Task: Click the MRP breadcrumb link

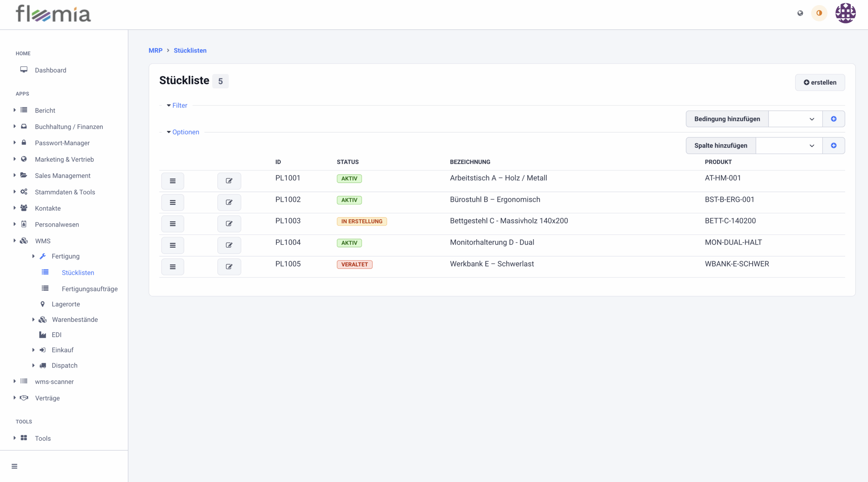Action: coord(155,50)
